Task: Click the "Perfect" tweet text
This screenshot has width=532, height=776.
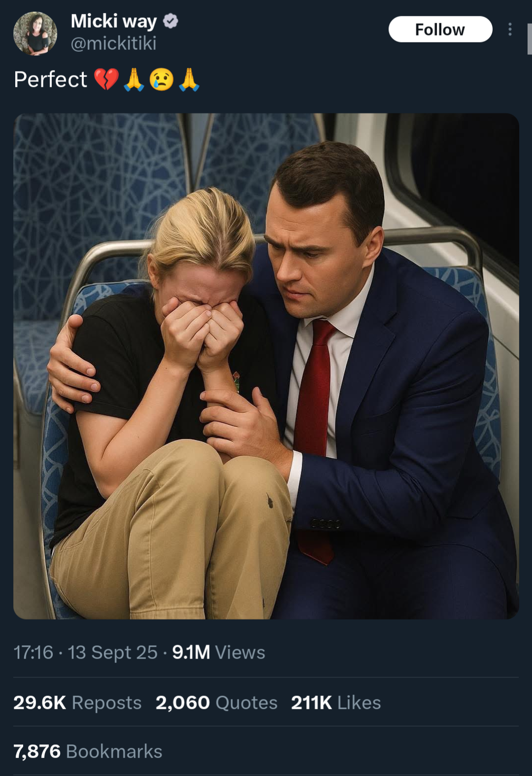Action: [x=50, y=79]
